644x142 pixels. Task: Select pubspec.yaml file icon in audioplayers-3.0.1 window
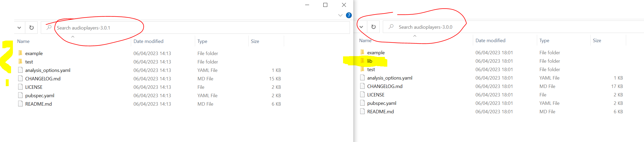click(20, 95)
